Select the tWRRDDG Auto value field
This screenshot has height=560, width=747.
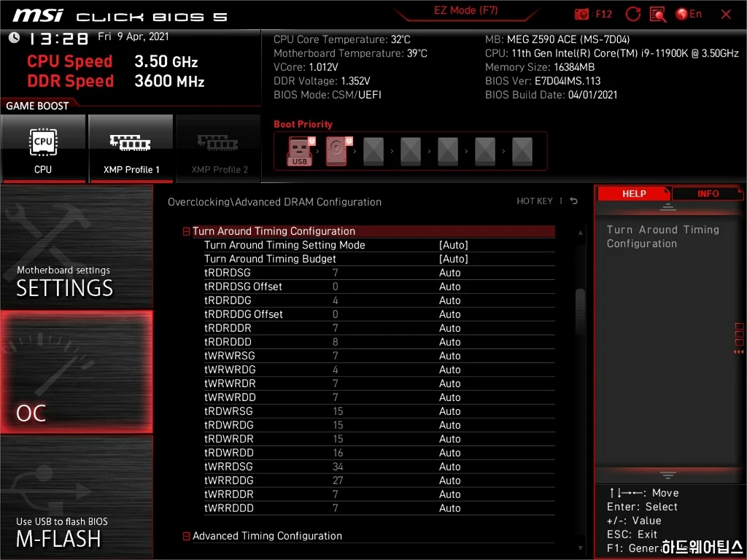(449, 481)
